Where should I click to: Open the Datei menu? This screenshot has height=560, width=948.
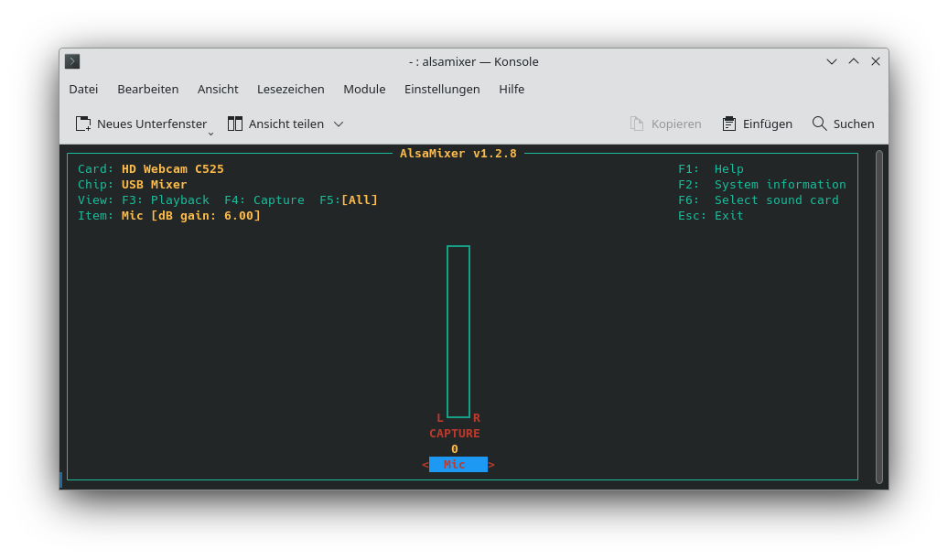tap(83, 89)
